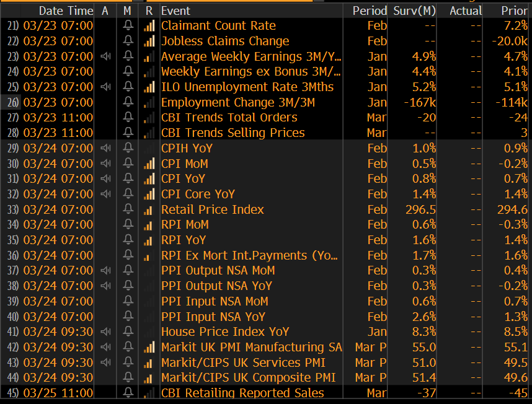Open the Claimant Count Rate event
532x404 pixels.
click(218, 25)
